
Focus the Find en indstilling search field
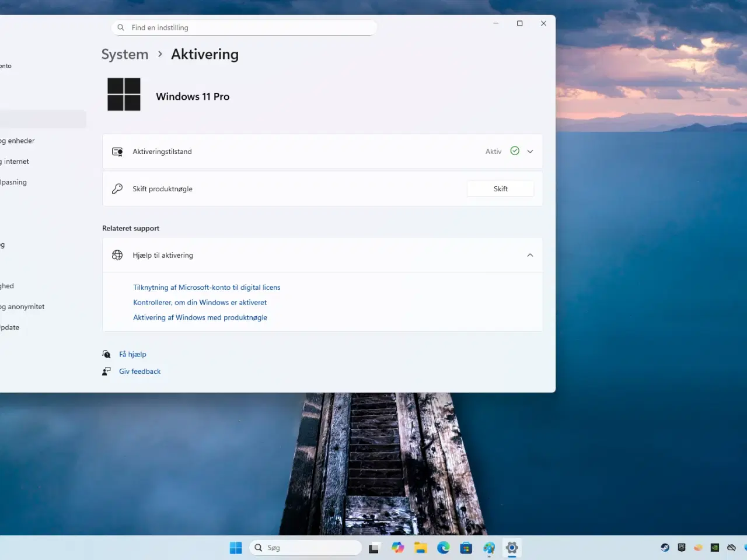point(244,27)
